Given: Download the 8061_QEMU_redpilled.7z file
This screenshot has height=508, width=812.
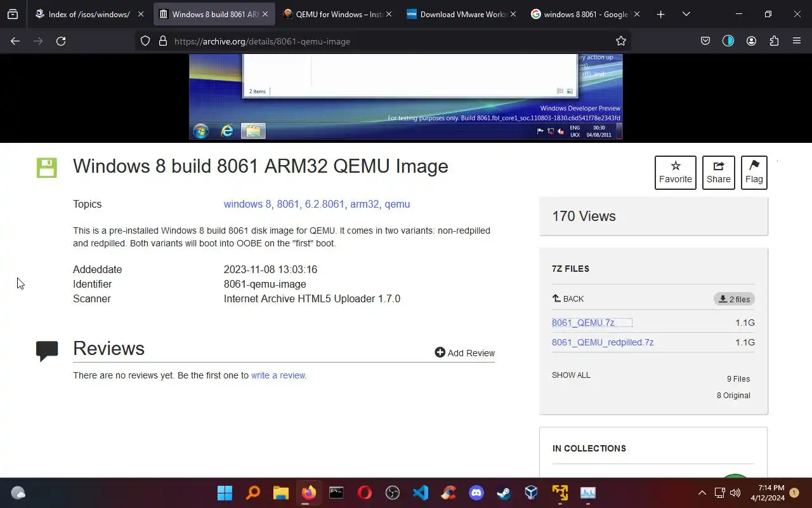Looking at the screenshot, I should click(603, 342).
